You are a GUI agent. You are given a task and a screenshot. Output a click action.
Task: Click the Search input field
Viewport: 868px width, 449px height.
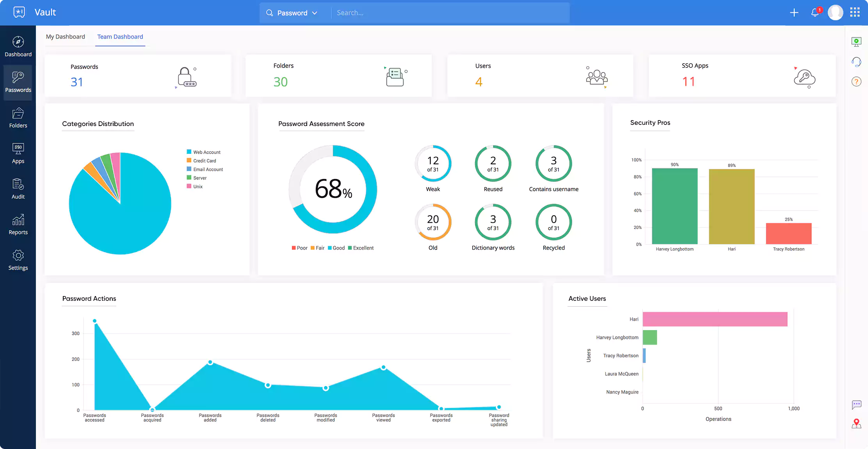pyautogui.click(x=450, y=12)
